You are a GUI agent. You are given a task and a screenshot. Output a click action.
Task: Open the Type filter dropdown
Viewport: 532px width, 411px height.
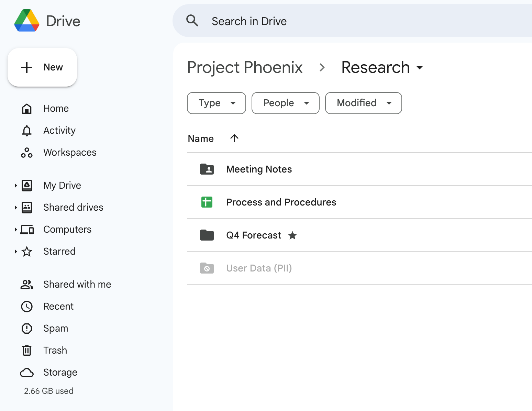point(217,103)
